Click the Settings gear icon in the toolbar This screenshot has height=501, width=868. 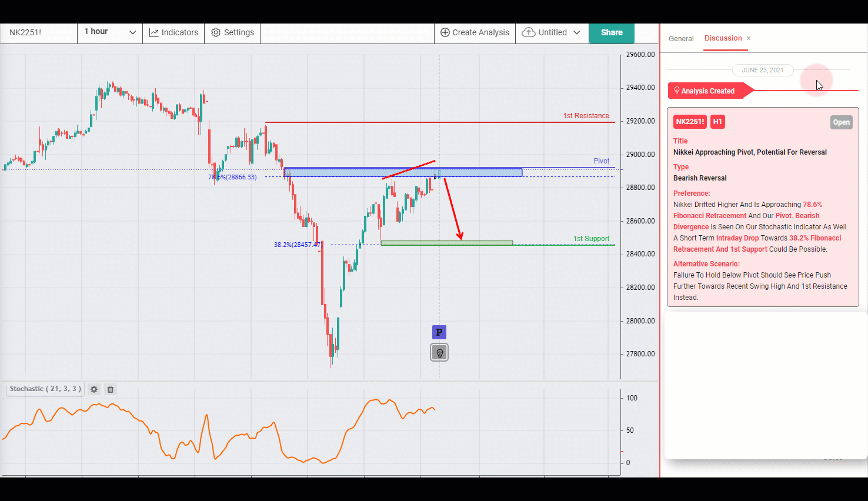point(216,33)
